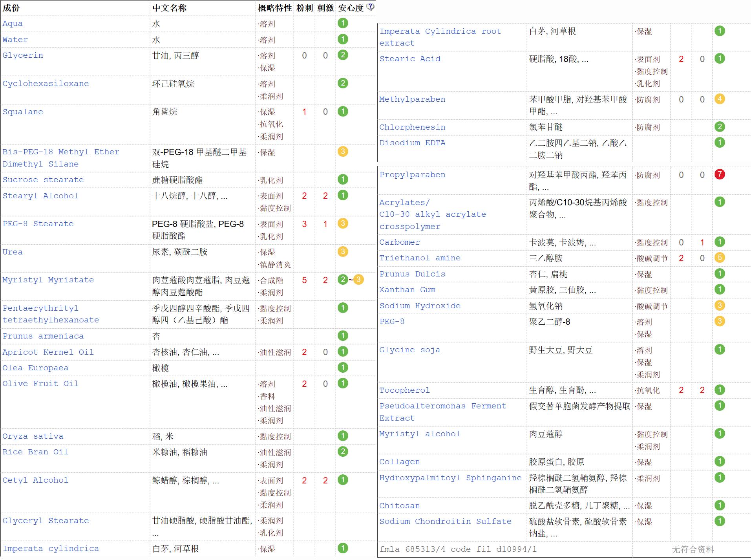Open the 安心度 help question mark icon
The width and height of the screenshot is (751, 560).
coord(369,6)
